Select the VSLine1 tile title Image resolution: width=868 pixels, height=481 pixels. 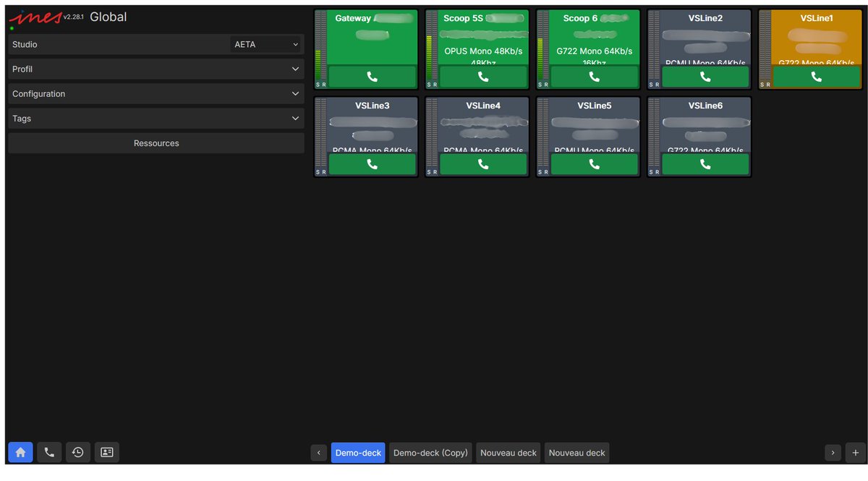(x=817, y=18)
